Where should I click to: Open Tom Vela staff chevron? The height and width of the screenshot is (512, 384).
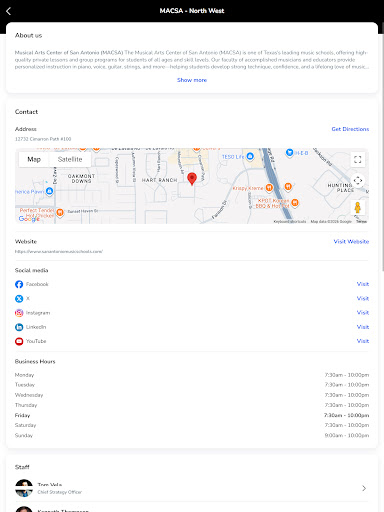(x=364, y=488)
